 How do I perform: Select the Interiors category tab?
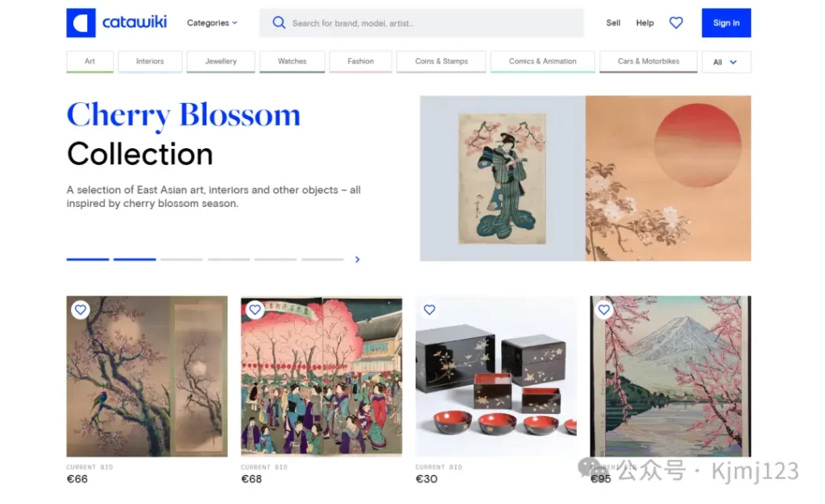tap(150, 61)
